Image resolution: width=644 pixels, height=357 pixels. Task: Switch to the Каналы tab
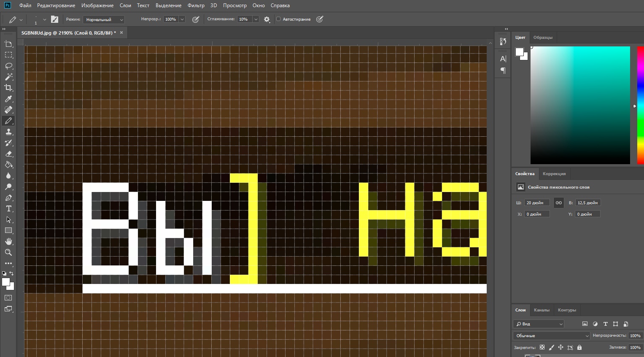[x=542, y=310]
